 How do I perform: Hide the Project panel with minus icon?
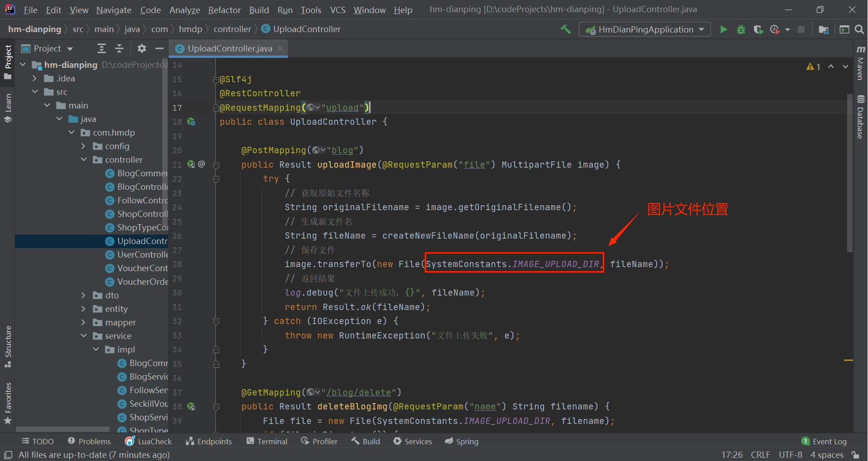click(x=159, y=48)
